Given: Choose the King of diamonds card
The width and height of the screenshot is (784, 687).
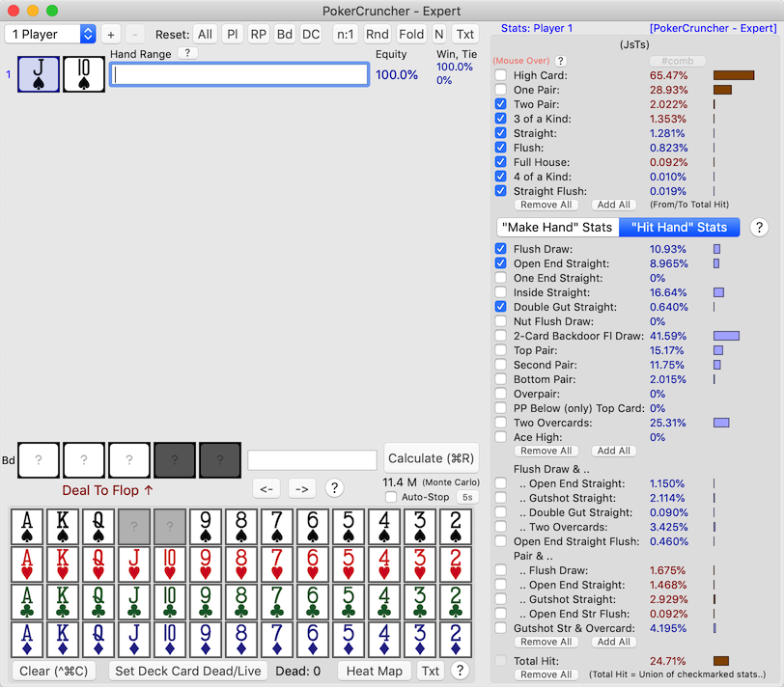Looking at the screenshot, I should pos(63,639).
